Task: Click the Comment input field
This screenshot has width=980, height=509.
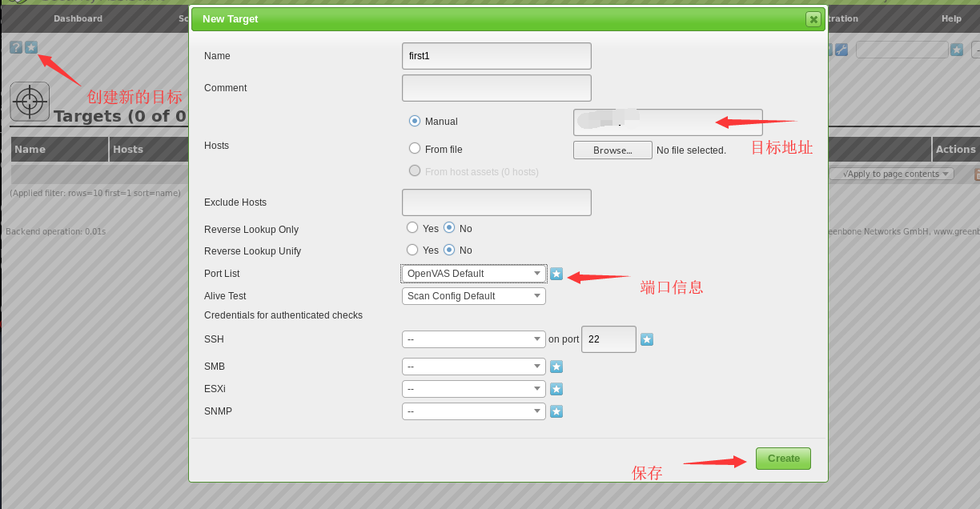Action: pos(496,88)
